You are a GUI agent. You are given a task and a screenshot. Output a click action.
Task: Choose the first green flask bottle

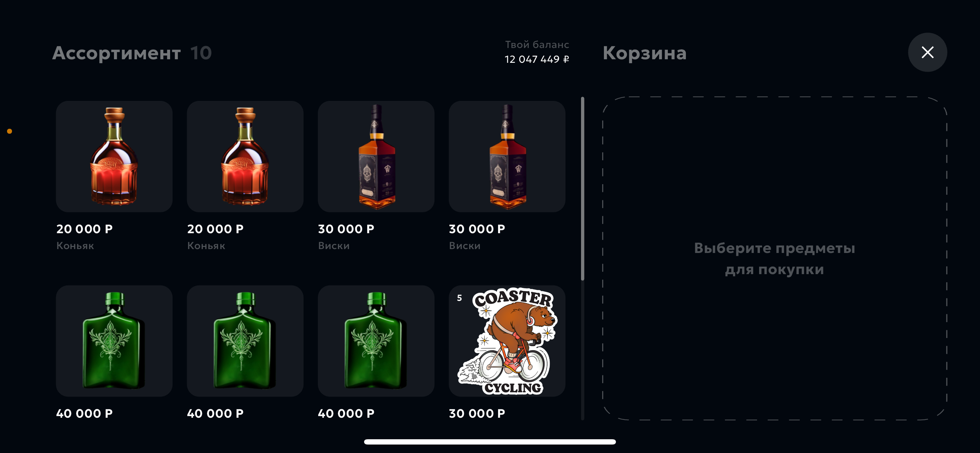pos(114,341)
